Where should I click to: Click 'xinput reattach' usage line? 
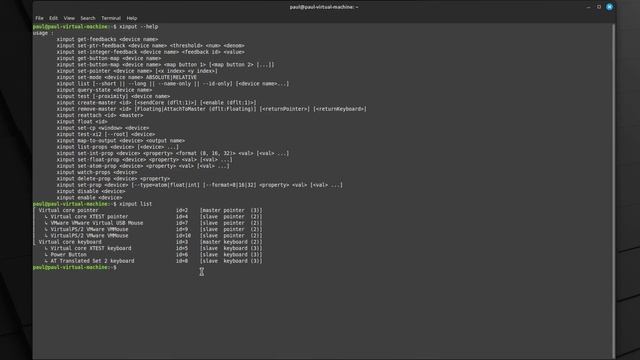point(100,115)
